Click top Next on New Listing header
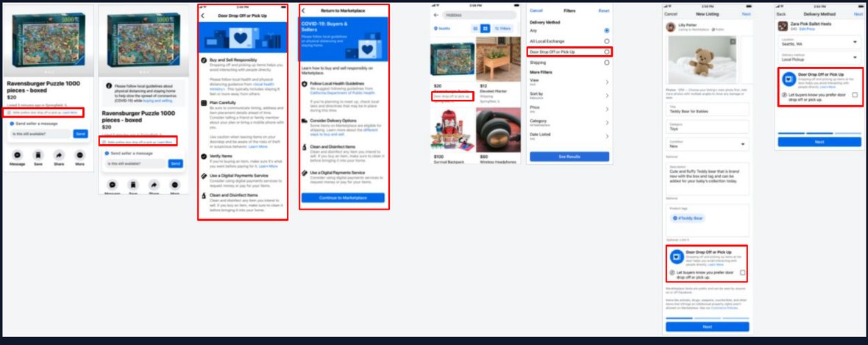Viewport: 868px width, 345px height. point(746,14)
